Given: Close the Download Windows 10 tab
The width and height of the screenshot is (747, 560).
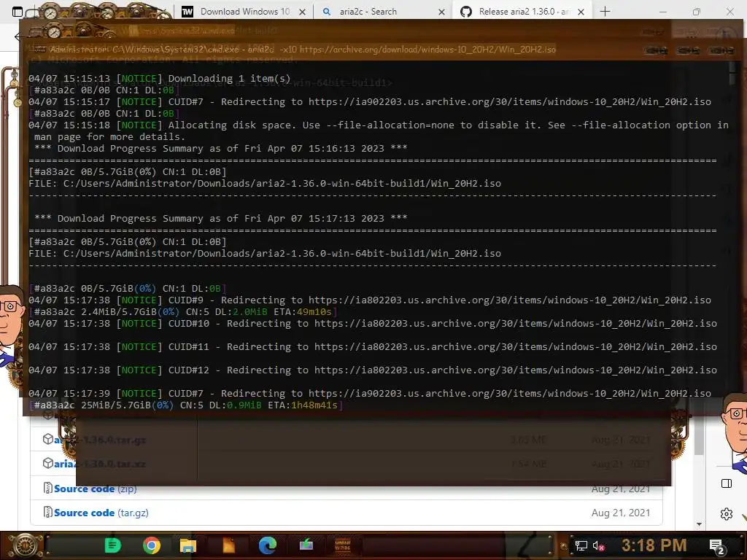Looking at the screenshot, I should click(x=302, y=12).
